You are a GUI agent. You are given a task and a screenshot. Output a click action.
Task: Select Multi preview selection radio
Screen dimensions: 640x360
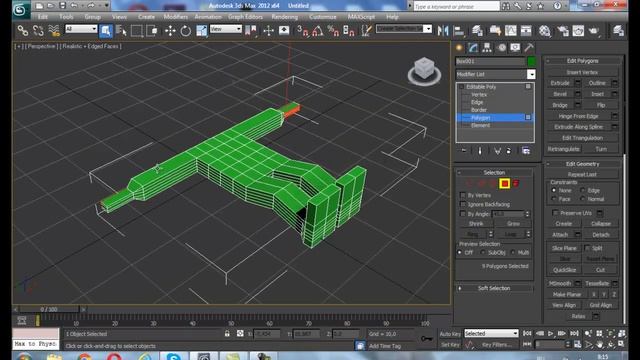point(513,253)
